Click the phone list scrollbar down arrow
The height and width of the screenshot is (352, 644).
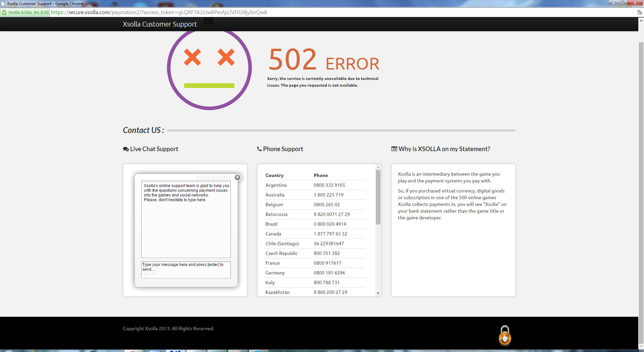378,293
